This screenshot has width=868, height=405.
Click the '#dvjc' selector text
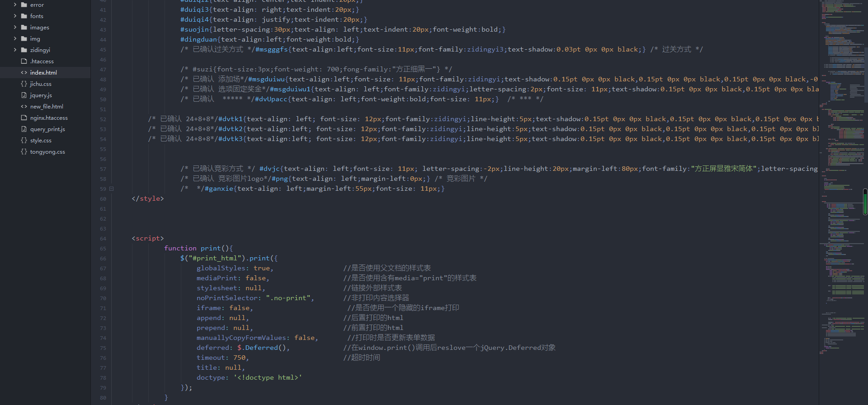pos(269,169)
